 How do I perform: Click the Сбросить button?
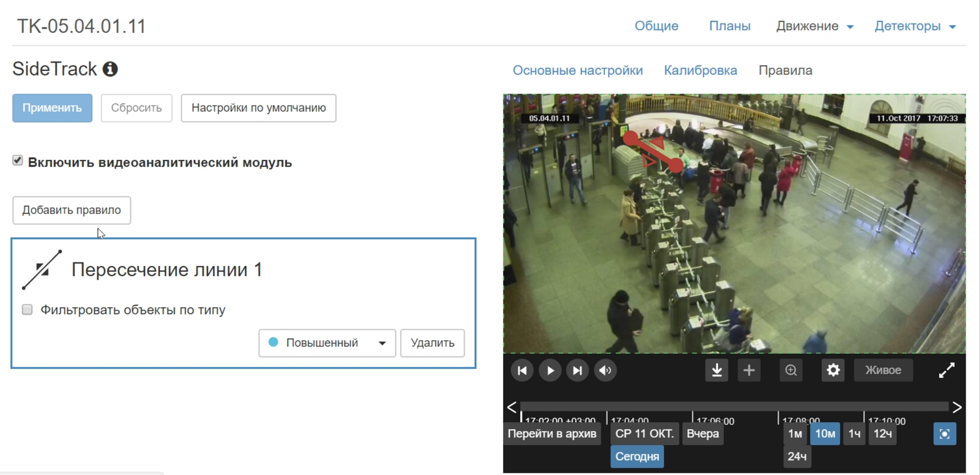(x=136, y=108)
